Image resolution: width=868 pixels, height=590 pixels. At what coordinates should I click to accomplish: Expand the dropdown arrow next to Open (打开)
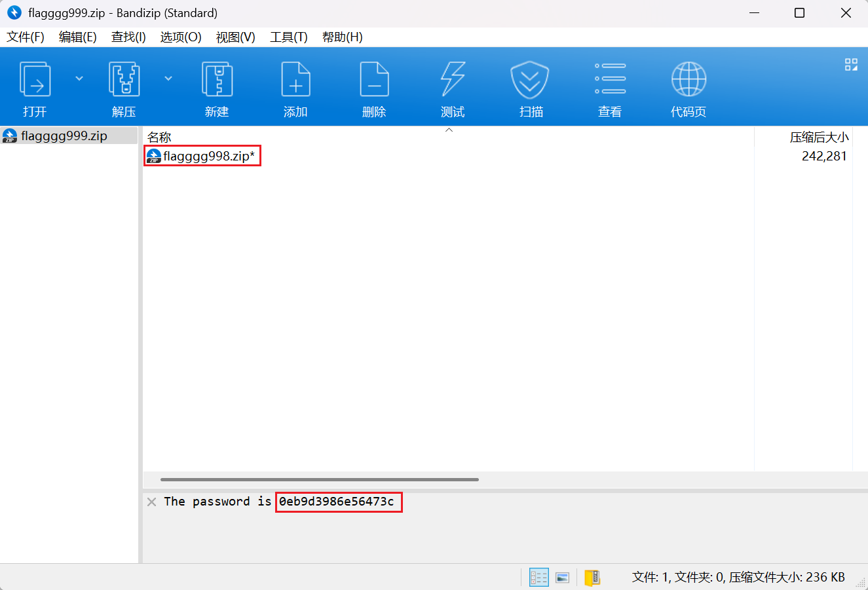[x=79, y=79]
